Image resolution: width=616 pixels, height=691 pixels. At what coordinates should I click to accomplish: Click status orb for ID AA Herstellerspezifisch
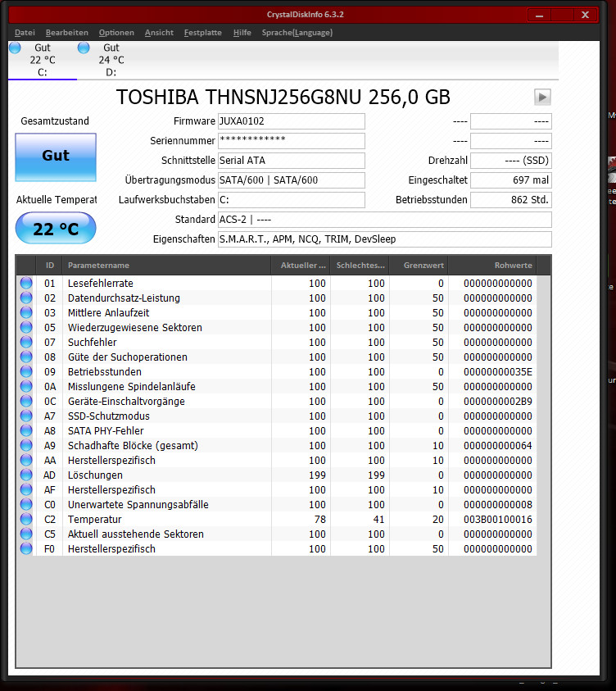[x=26, y=460]
